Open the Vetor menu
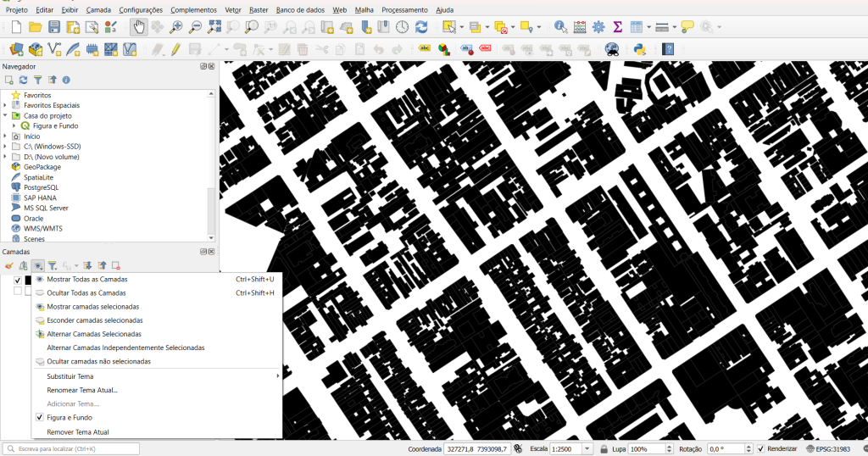Image resolution: width=868 pixels, height=456 pixels. coord(232,10)
